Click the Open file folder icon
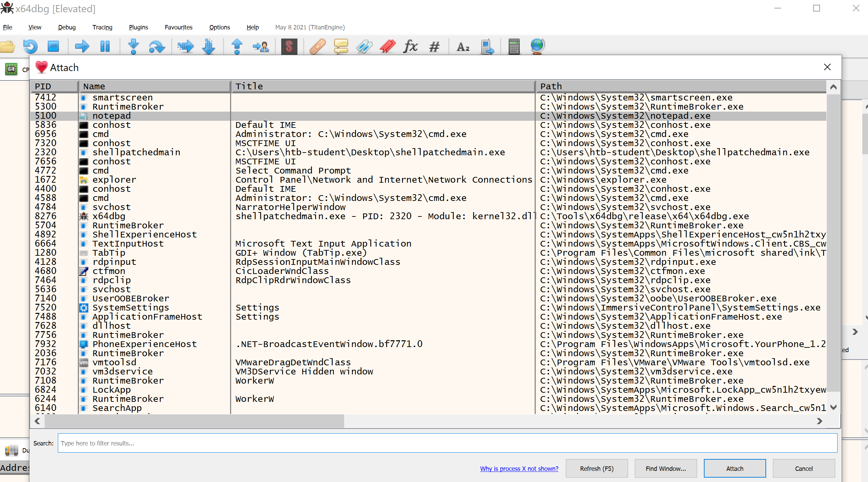This screenshot has height=482, width=868. click(x=7, y=46)
